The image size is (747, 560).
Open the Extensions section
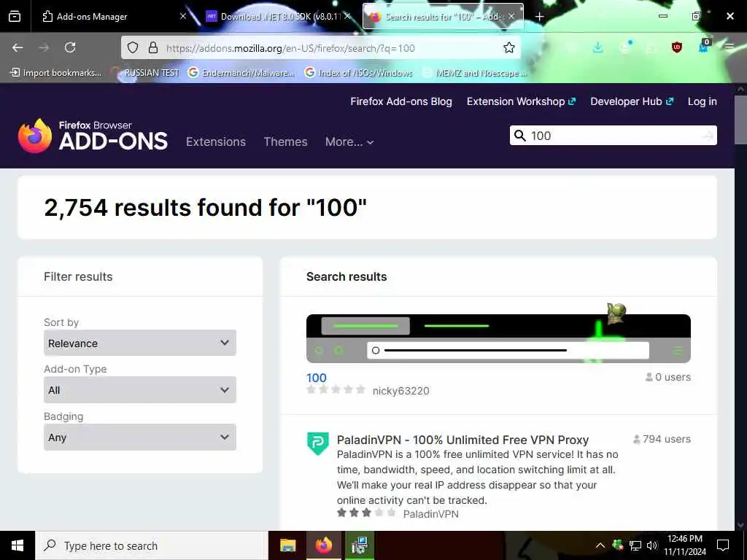click(216, 142)
